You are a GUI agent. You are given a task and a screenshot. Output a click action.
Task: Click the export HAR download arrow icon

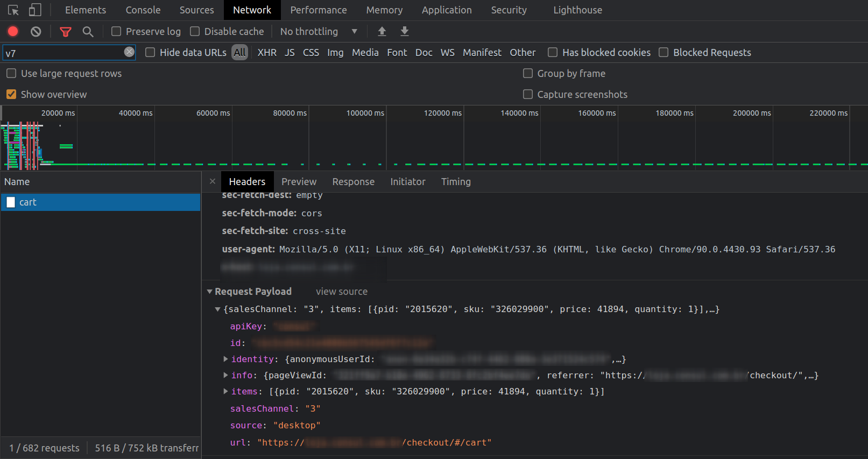coord(405,31)
